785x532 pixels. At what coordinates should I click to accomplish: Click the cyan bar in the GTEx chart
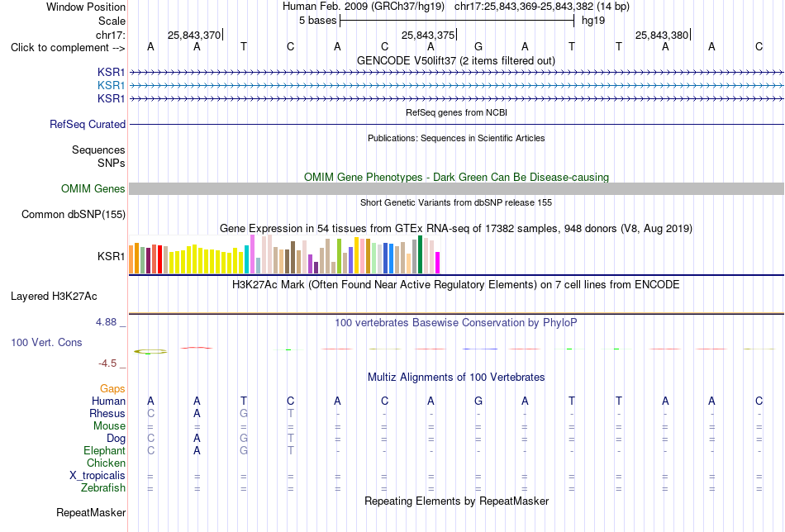point(246,259)
